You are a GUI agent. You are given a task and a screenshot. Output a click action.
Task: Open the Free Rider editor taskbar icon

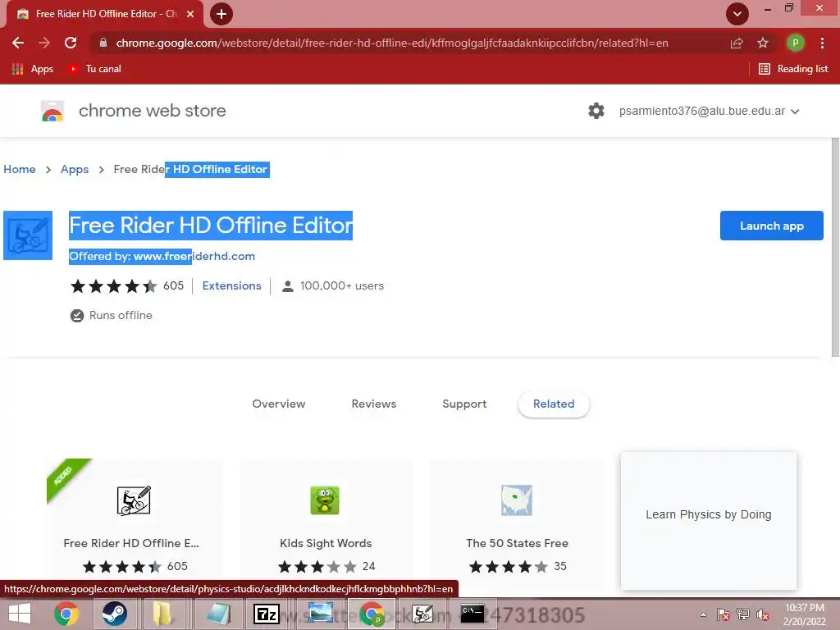click(x=422, y=614)
